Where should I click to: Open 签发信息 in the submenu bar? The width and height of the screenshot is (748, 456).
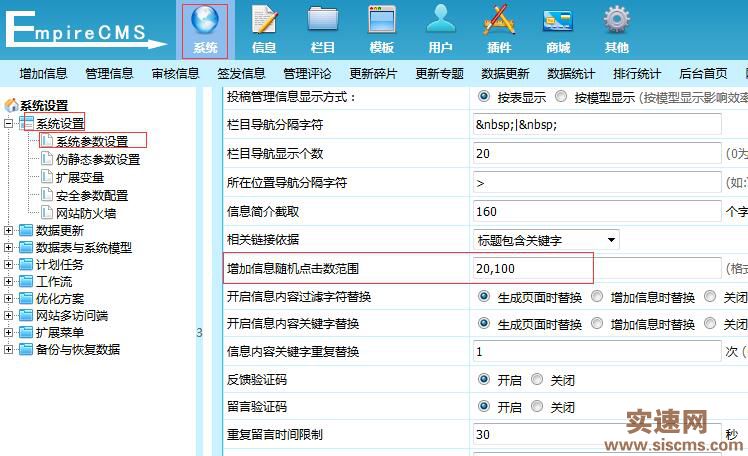point(241,73)
